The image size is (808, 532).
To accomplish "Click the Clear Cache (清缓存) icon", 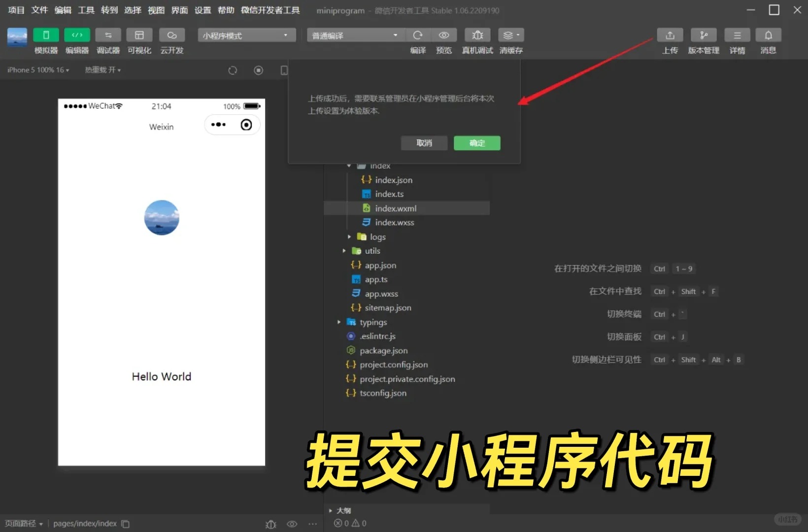I will 510,35.
